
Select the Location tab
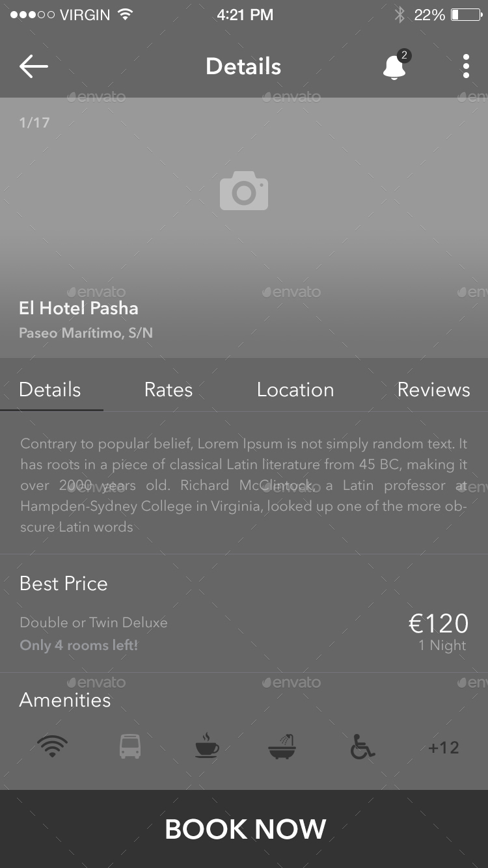[x=295, y=389]
